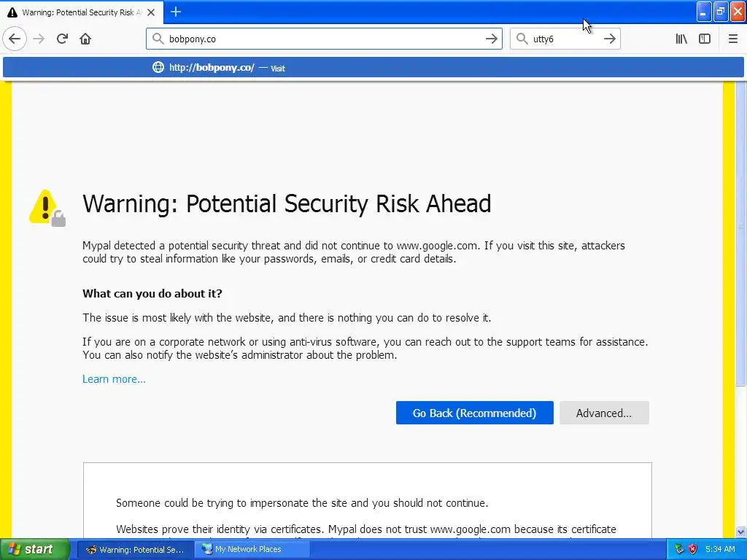Select the Warning browser window taskbar button
The image size is (747, 560).
[135, 549]
